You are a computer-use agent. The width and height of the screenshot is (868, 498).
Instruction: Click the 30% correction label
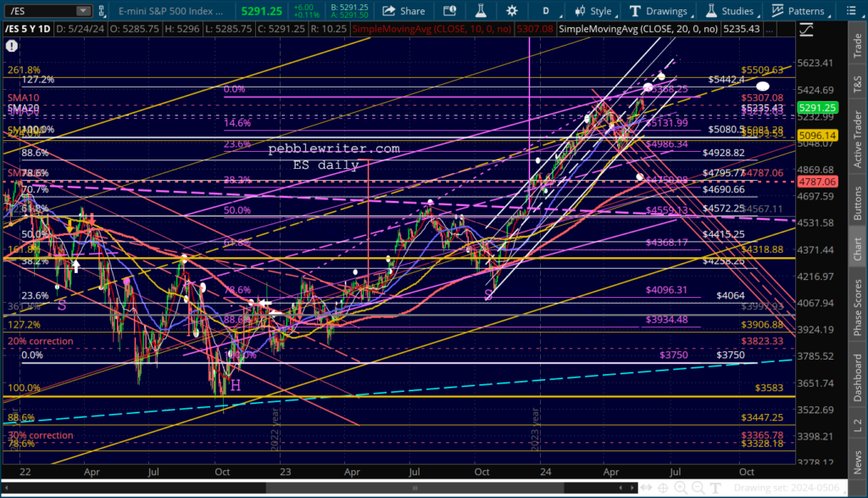point(41,435)
